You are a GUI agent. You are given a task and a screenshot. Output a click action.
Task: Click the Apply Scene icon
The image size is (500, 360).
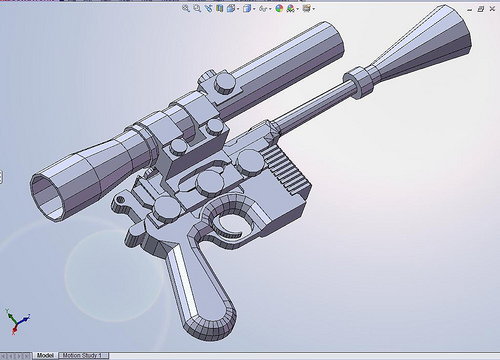coord(291,9)
